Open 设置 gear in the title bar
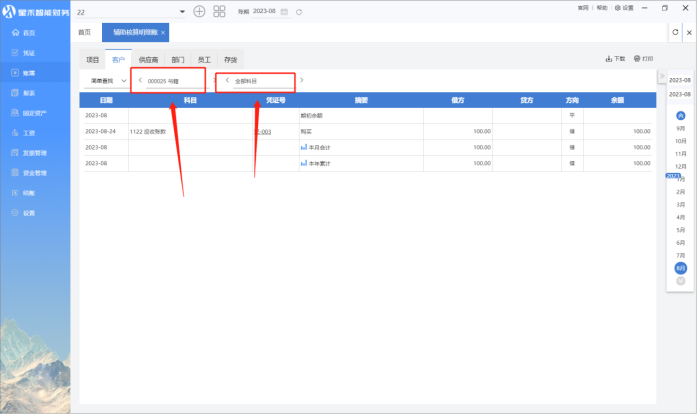 (x=625, y=7)
